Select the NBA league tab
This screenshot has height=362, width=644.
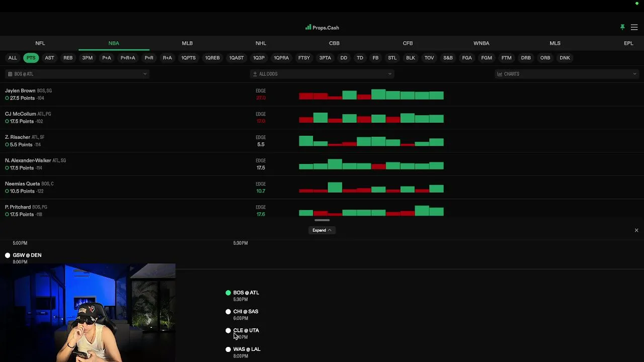[x=114, y=43]
